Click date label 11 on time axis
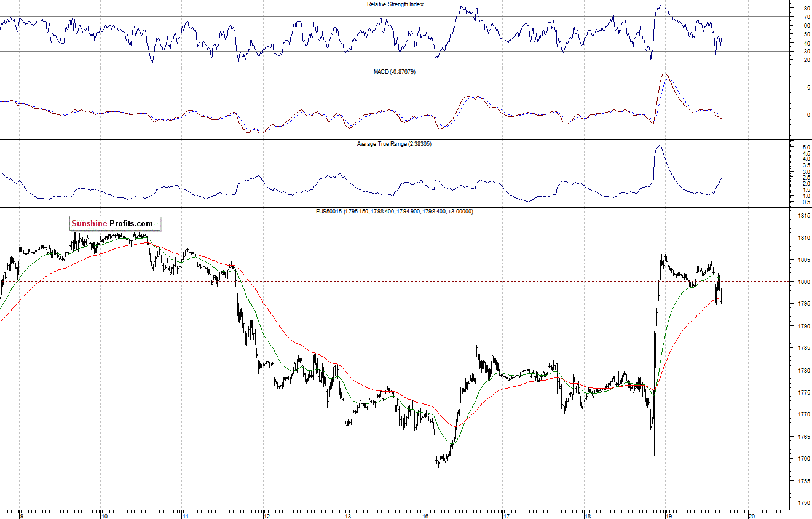Image resolution: width=812 pixels, height=519 pixels. tap(185, 515)
